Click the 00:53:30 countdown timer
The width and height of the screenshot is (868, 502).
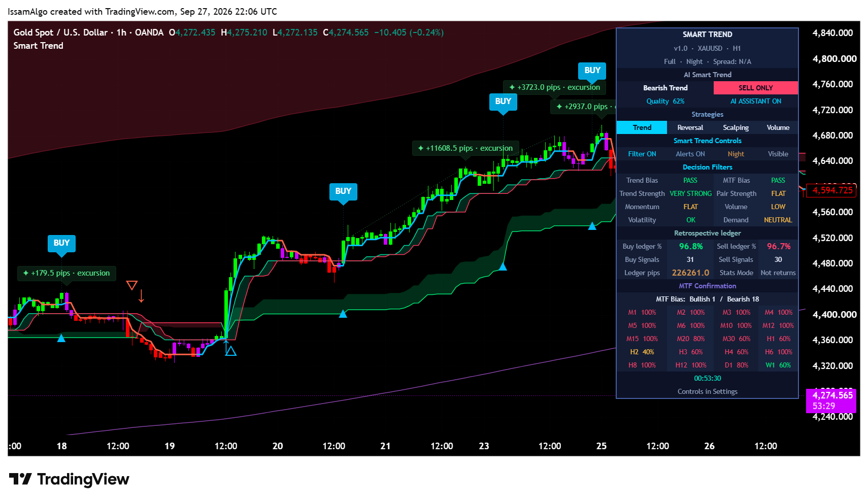(x=707, y=378)
